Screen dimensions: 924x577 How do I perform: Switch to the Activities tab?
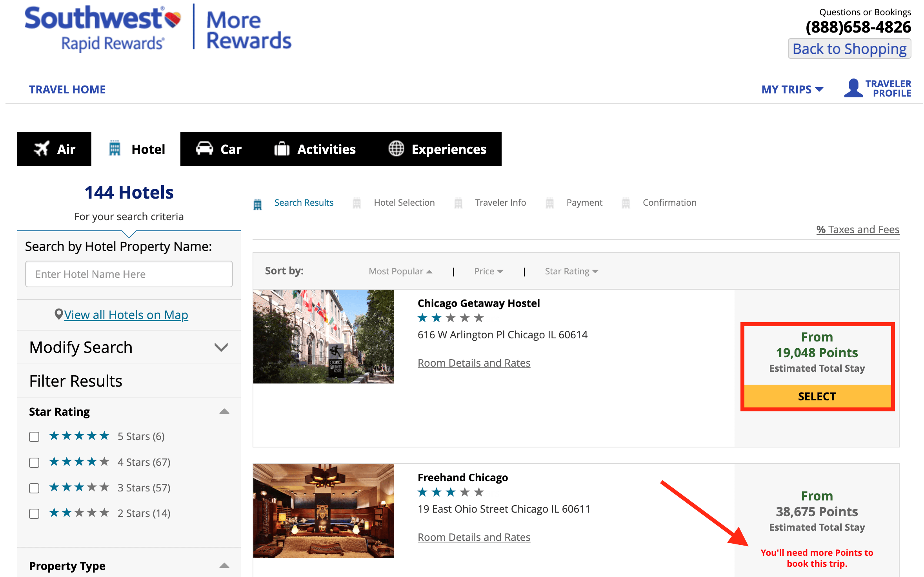coord(315,149)
